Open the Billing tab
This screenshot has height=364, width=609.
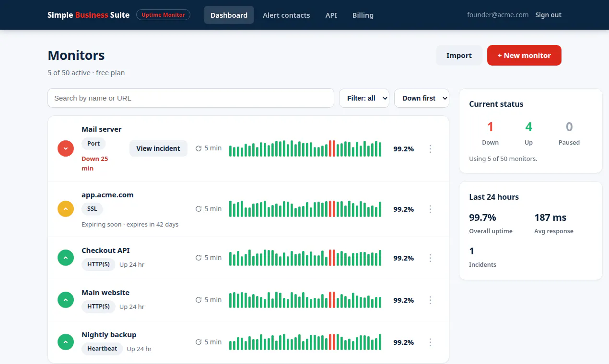(x=363, y=15)
